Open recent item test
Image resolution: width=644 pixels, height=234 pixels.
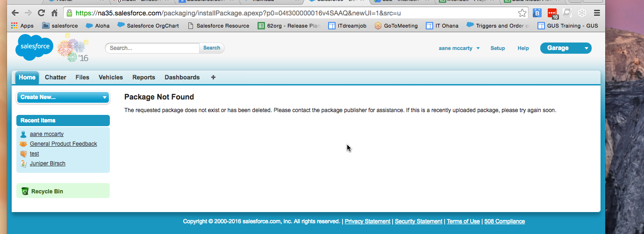click(35, 154)
